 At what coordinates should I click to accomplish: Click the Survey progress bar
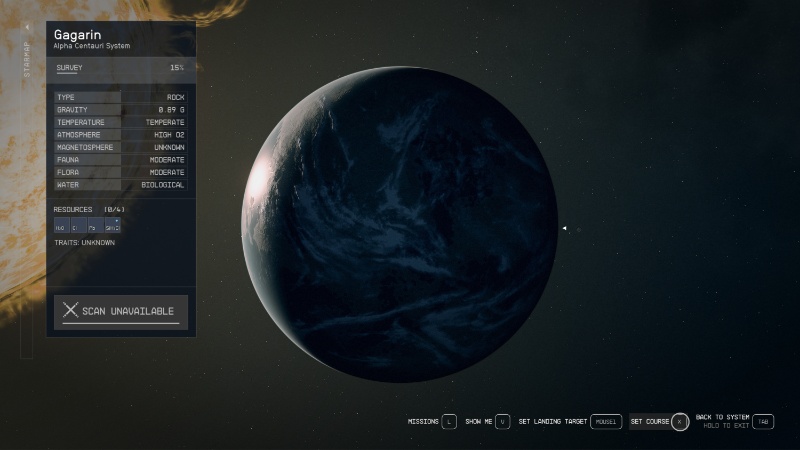pos(120,68)
